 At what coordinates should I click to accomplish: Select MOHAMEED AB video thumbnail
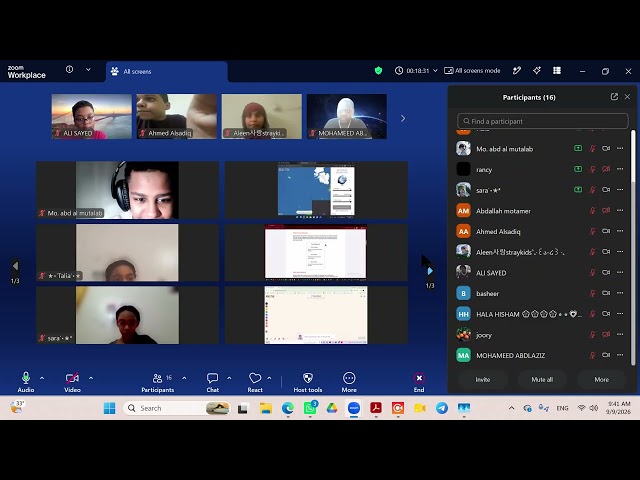(x=347, y=116)
